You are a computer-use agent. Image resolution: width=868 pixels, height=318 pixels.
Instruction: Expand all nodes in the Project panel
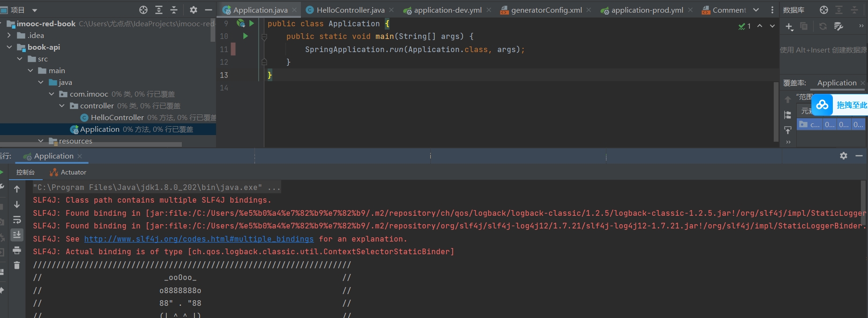159,10
